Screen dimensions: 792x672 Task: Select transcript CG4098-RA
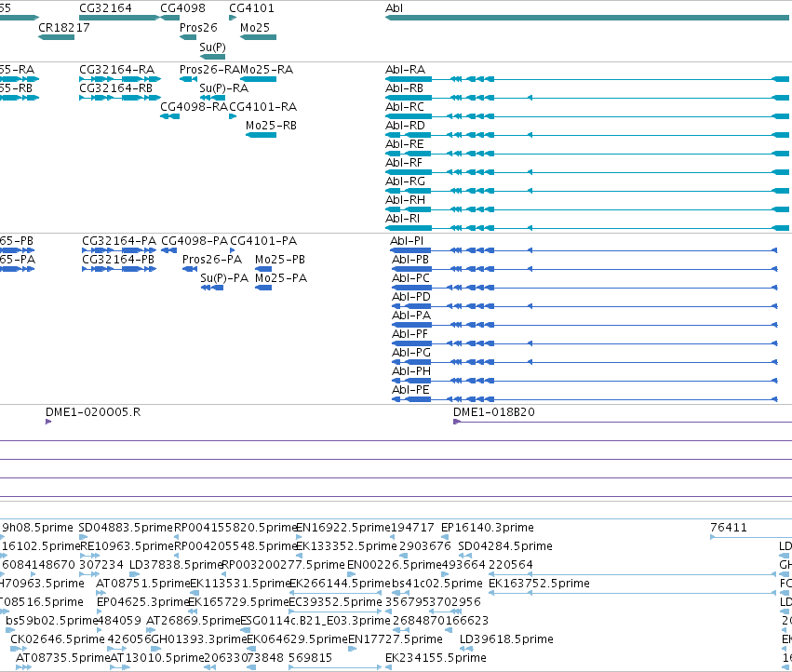169,116
